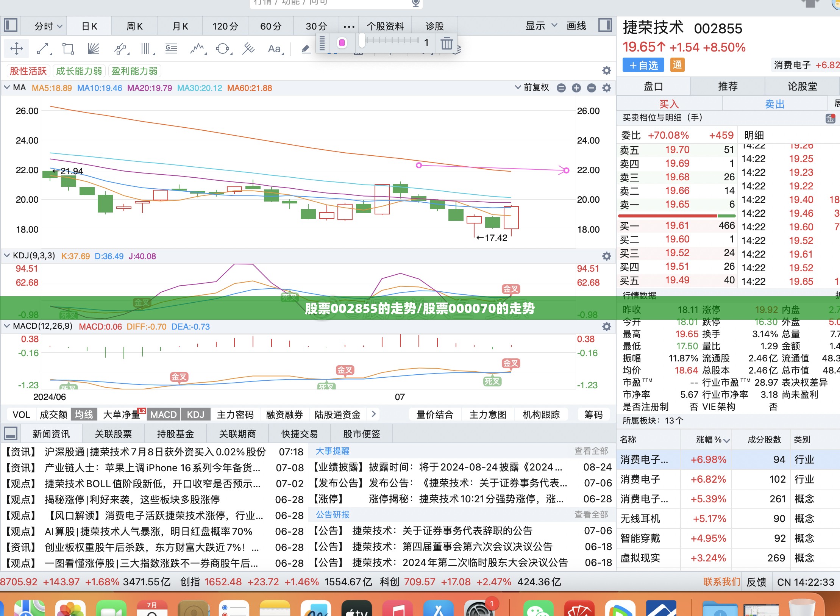Select the rectangle drawing tool

tap(68, 48)
